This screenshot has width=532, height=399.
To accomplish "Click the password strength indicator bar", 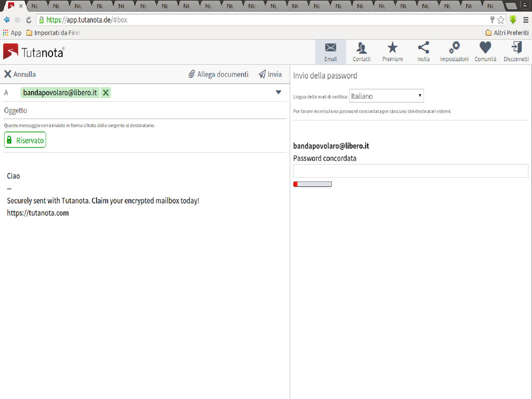I will tap(312, 184).
